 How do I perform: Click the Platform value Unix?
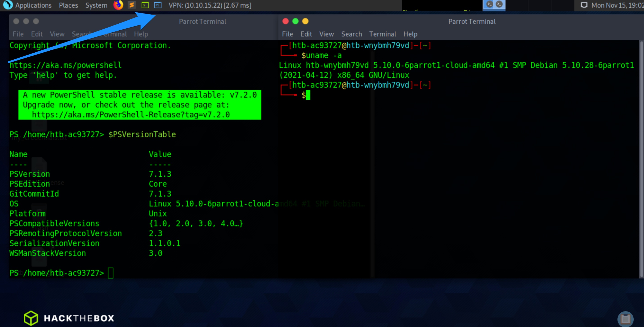[158, 214]
